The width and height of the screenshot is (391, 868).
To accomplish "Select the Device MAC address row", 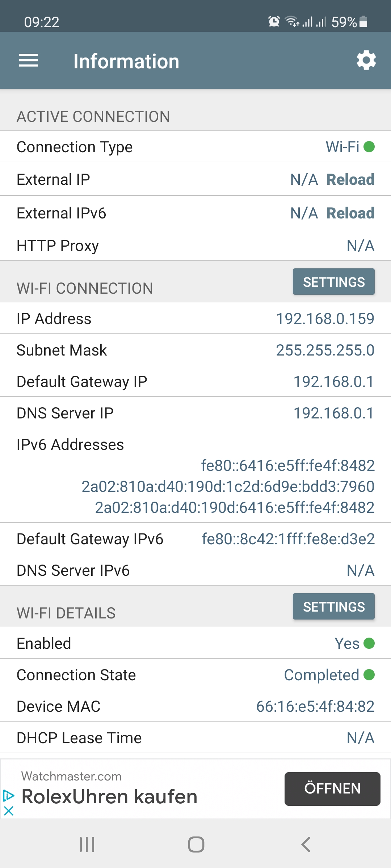I will click(x=195, y=706).
